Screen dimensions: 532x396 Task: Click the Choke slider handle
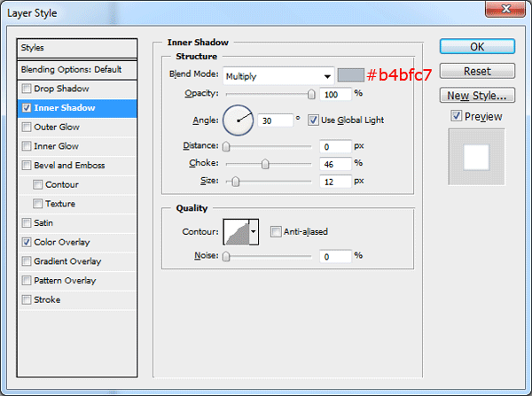(265, 163)
